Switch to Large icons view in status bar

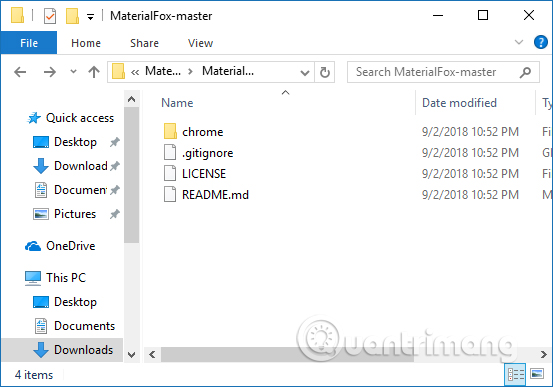pyautogui.click(x=537, y=374)
